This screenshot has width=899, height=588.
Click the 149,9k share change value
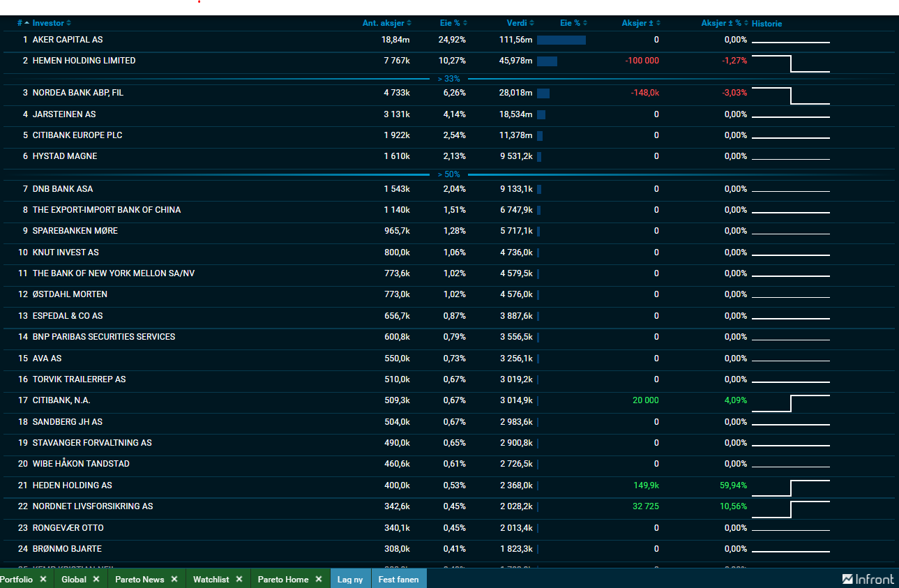tap(647, 485)
